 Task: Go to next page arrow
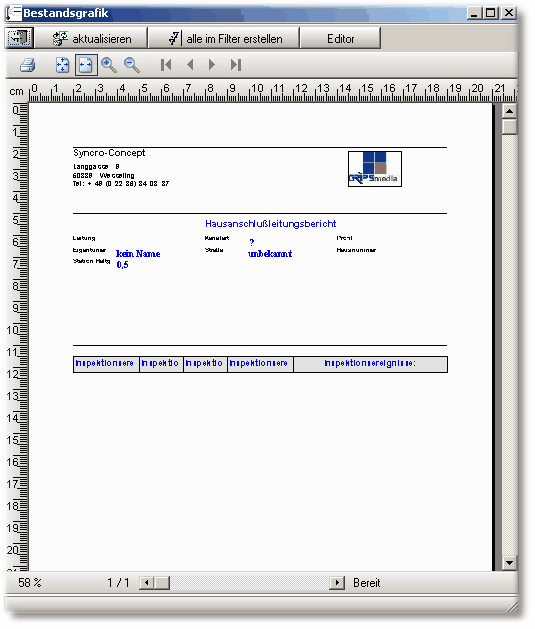[212, 65]
